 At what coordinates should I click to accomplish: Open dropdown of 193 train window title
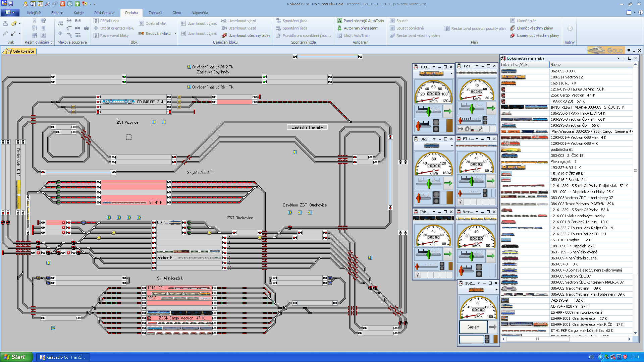click(434, 67)
